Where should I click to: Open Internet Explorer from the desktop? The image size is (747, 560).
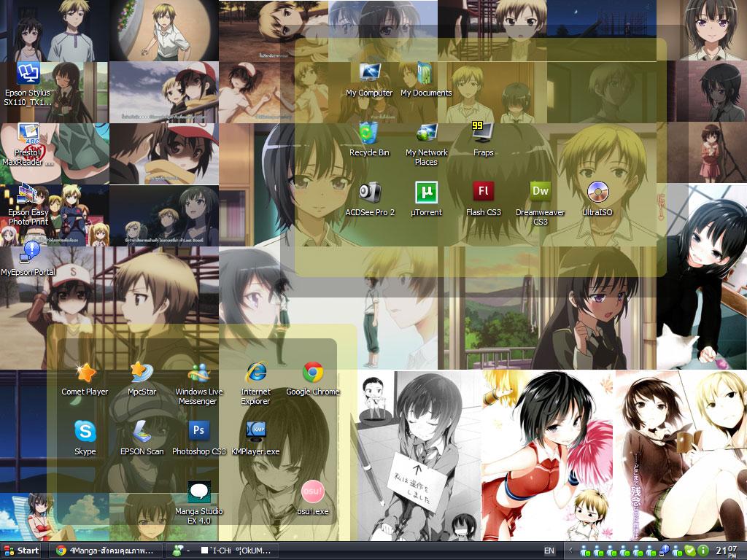tap(256, 384)
